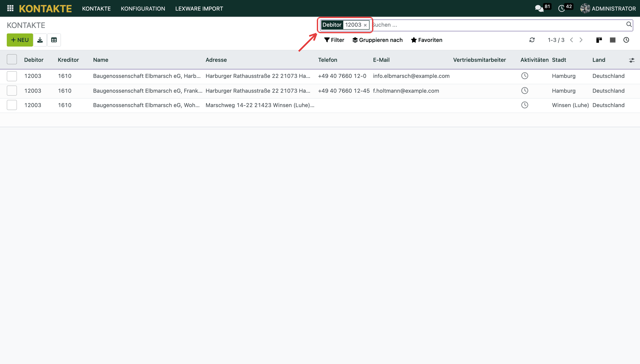Switch to the Kanban view

pos(599,40)
